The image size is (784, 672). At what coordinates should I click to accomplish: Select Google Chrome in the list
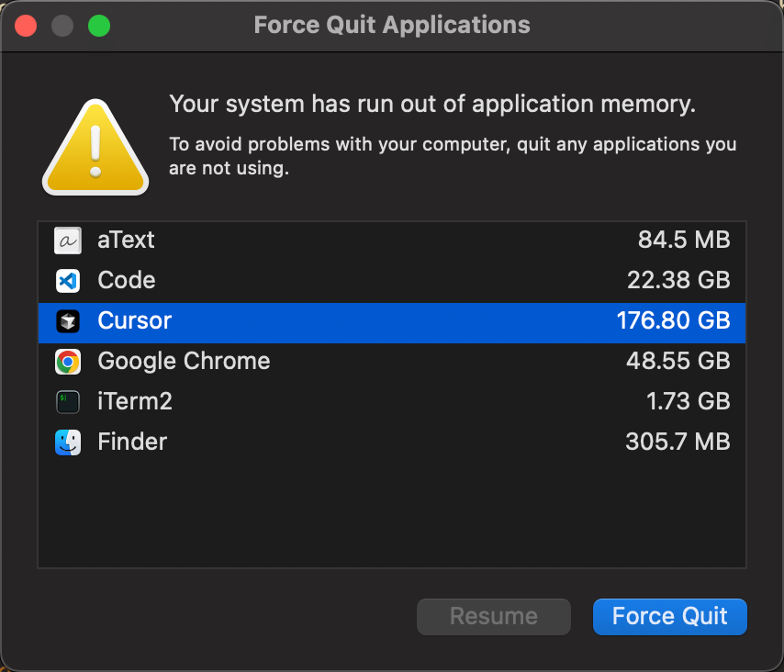184,362
